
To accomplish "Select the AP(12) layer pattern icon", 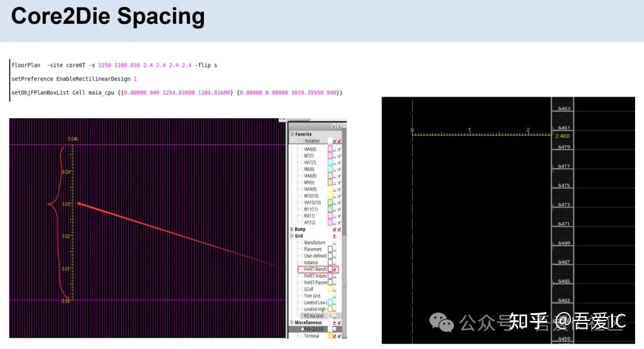I will click(x=329, y=221).
